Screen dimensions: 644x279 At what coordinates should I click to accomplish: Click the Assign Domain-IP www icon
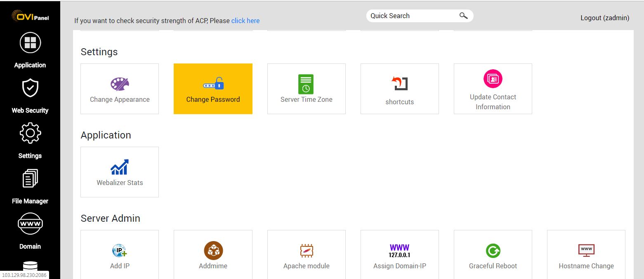(x=399, y=251)
